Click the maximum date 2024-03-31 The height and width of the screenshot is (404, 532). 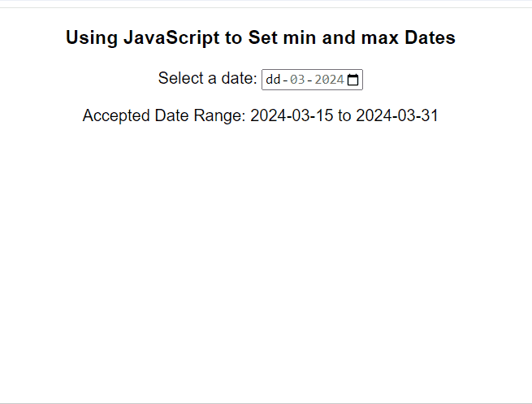pos(397,115)
